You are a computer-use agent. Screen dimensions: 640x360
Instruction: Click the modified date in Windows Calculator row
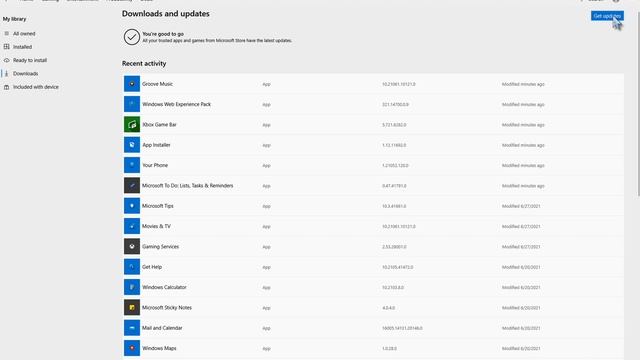coord(521,287)
